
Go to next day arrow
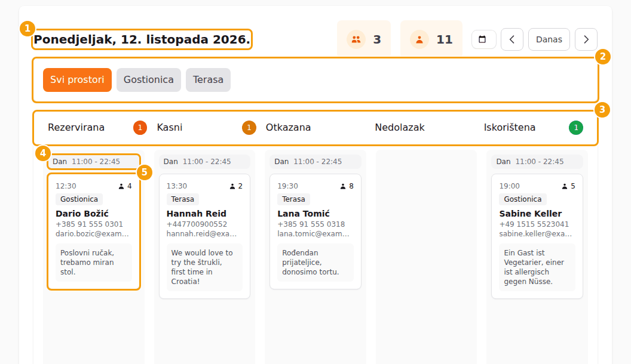click(x=586, y=39)
